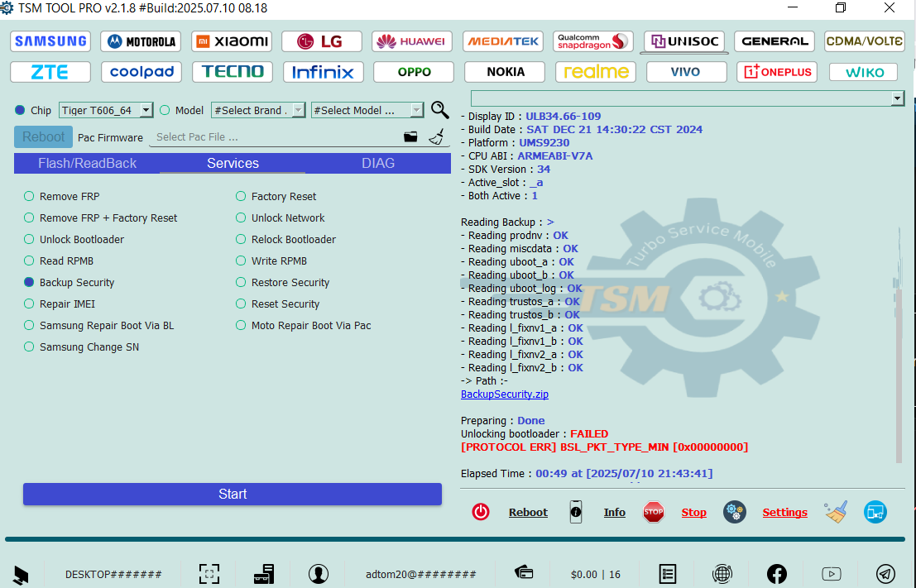Click the Info link
Viewport: 916px width, 588px height.
coord(615,512)
